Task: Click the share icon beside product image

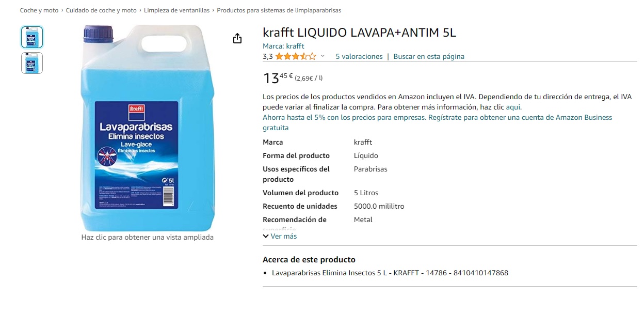Action: tap(237, 39)
